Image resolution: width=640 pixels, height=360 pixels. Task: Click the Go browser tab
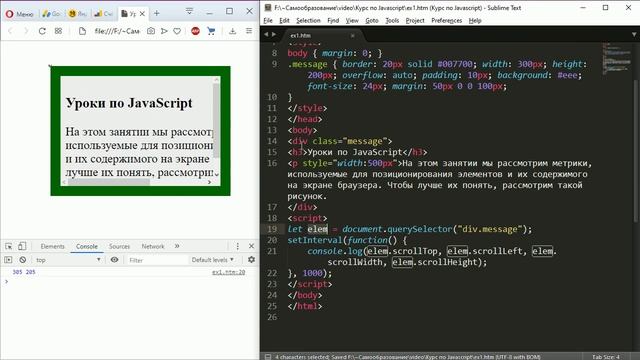coord(52,14)
